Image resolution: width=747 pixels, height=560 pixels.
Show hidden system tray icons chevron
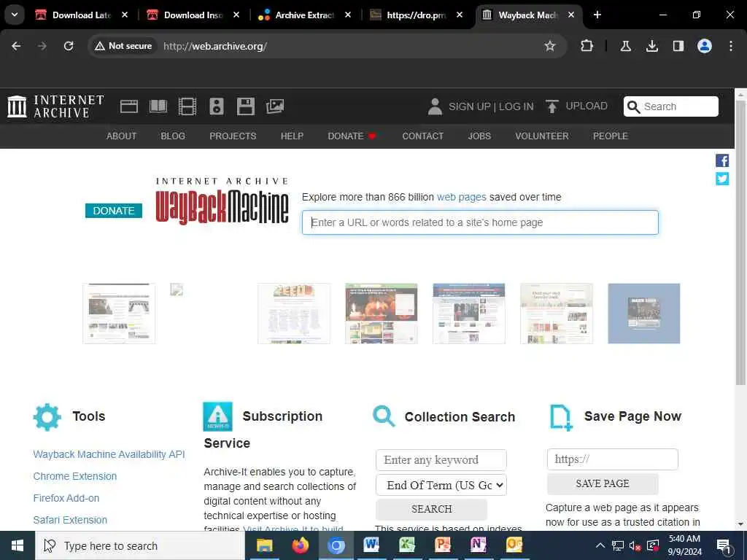pyautogui.click(x=600, y=545)
